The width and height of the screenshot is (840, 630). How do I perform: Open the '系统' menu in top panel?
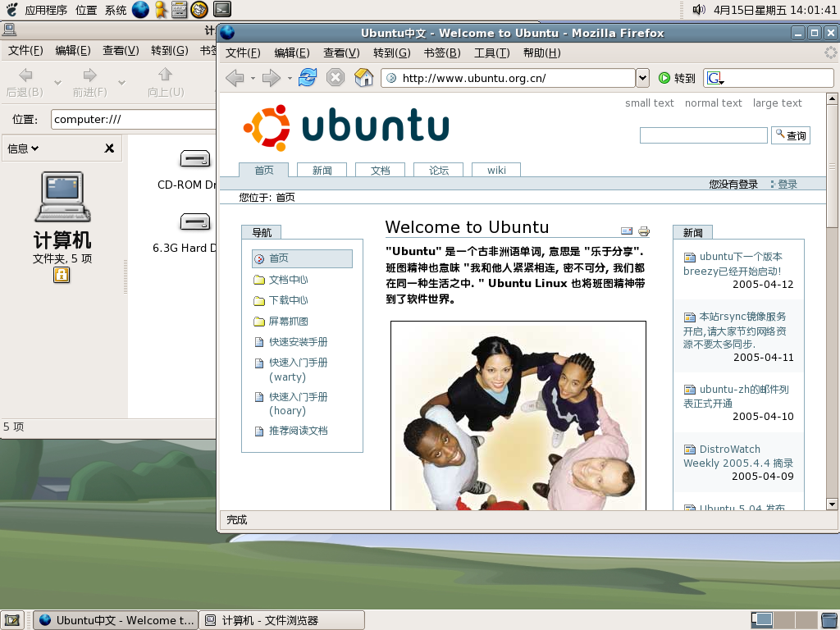(116, 10)
